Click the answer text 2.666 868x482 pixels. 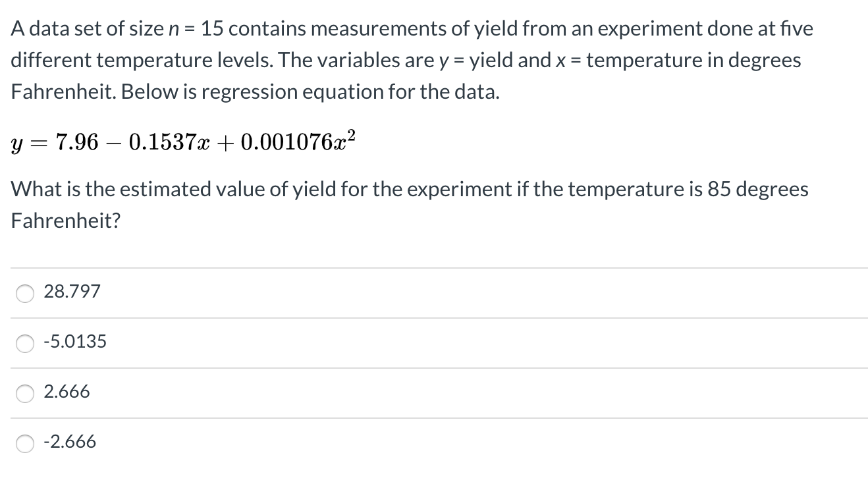point(66,391)
